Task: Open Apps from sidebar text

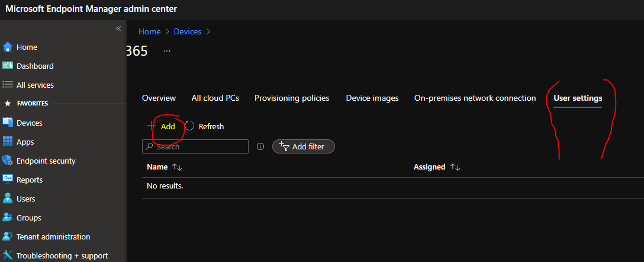Action: [25, 142]
